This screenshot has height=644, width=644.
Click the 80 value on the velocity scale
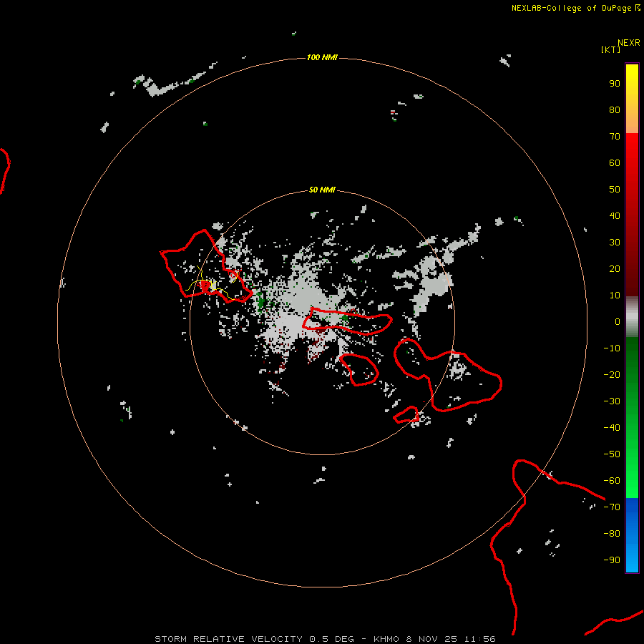coord(615,109)
